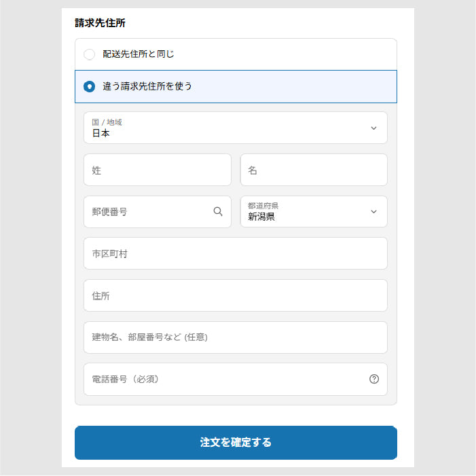Click into the 住所 address field
This screenshot has height=476, width=476.
235,295
